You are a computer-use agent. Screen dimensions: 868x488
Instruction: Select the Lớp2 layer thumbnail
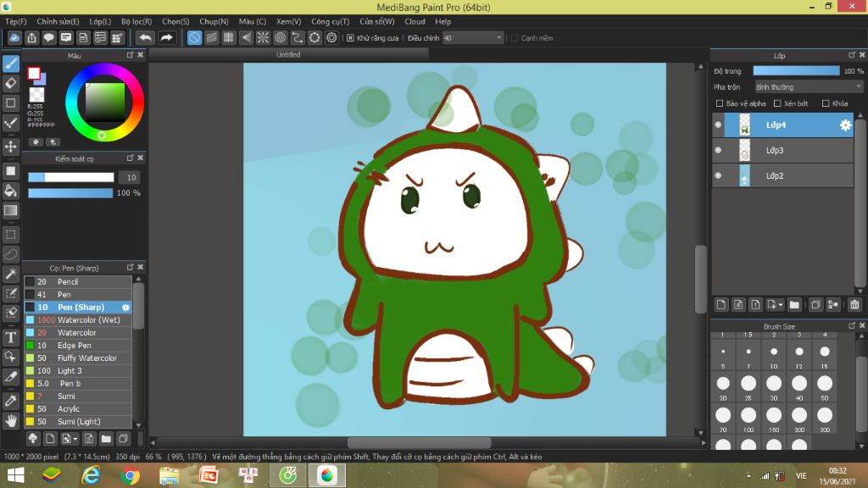tap(744, 175)
